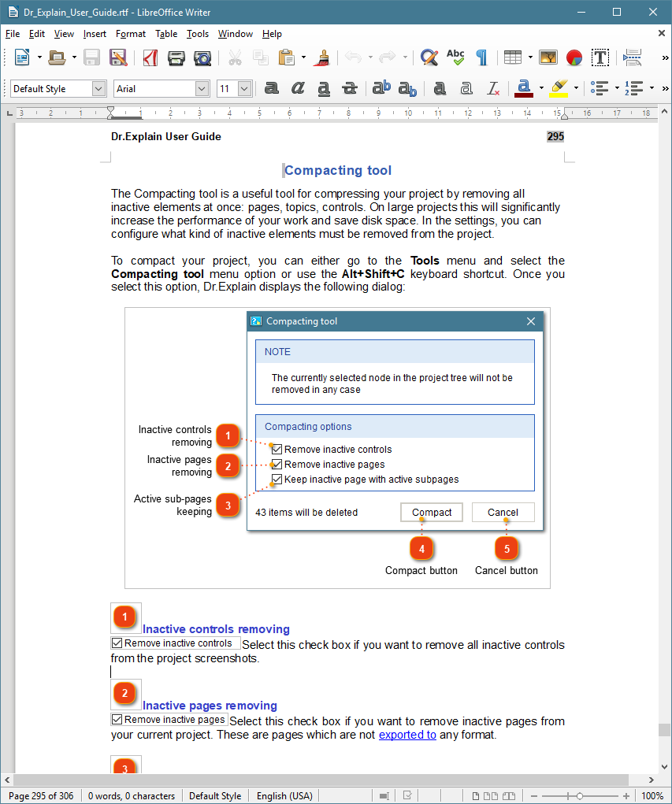Open the Tools menu

coord(198,34)
